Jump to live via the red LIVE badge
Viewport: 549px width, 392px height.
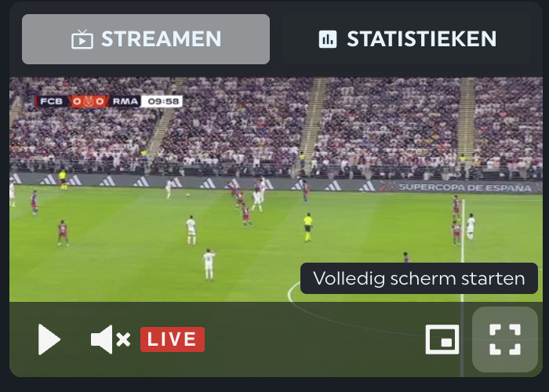point(173,339)
